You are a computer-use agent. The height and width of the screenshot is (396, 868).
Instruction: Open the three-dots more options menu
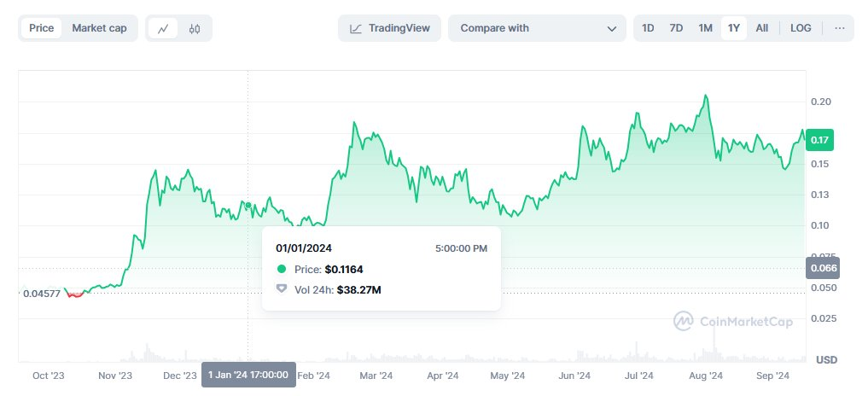click(x=840, y=28)
